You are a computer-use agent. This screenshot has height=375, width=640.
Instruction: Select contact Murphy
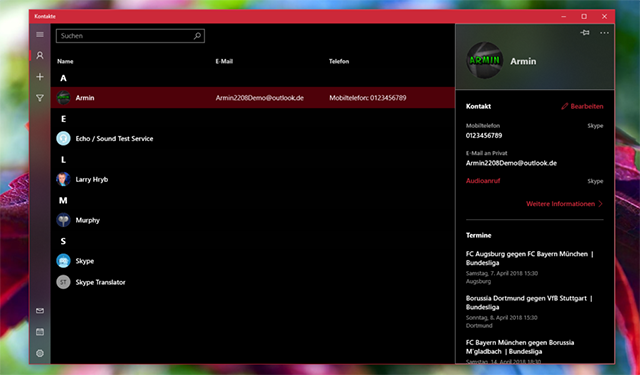(88, 220)
